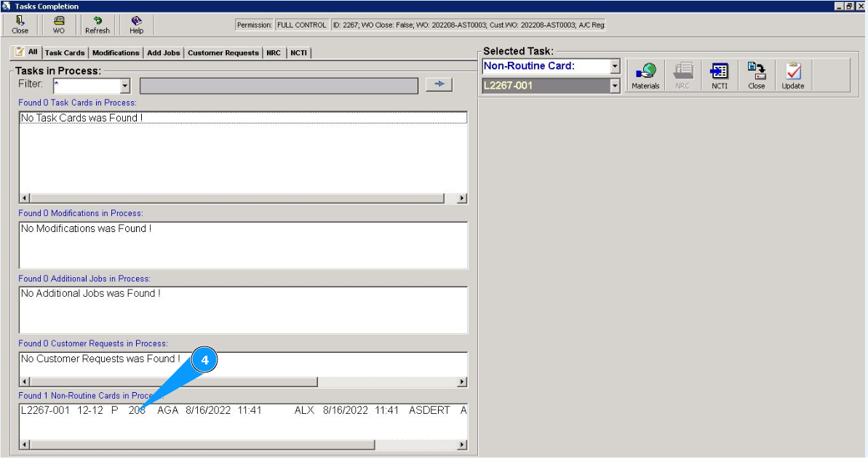Click the ALX value in card row

tap(304, 410)
